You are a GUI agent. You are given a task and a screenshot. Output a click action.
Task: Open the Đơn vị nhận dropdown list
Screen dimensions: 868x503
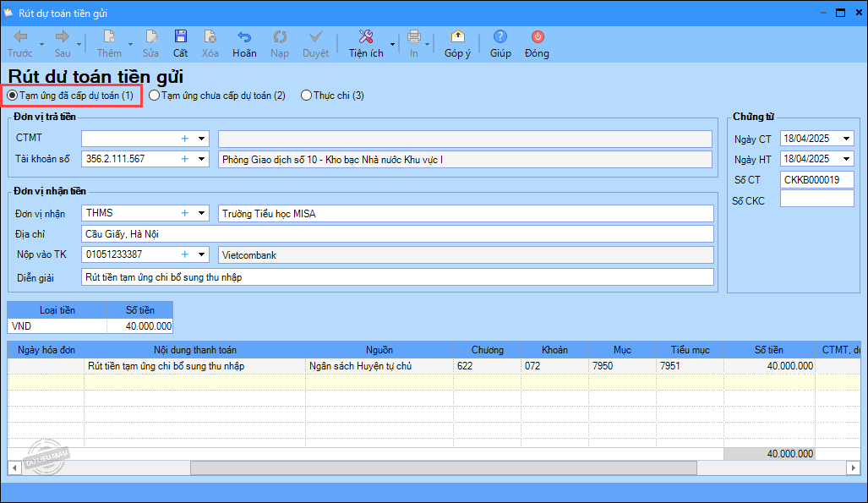[x=201, y=213]
